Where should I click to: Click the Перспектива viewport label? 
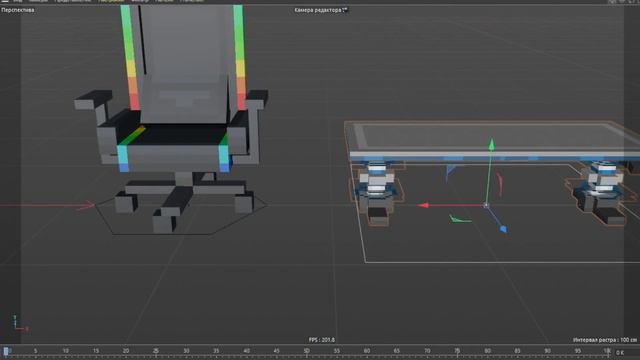pos(18,10)
